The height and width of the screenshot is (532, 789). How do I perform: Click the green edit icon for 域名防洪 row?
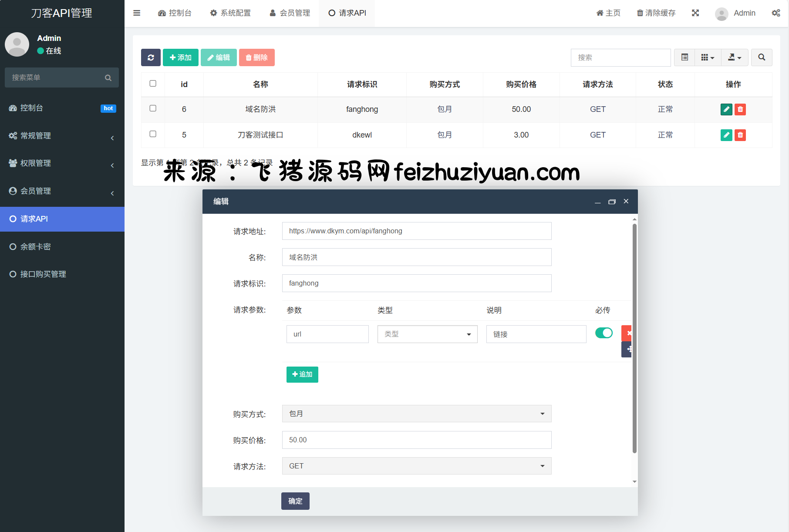(x=726, y=109)
